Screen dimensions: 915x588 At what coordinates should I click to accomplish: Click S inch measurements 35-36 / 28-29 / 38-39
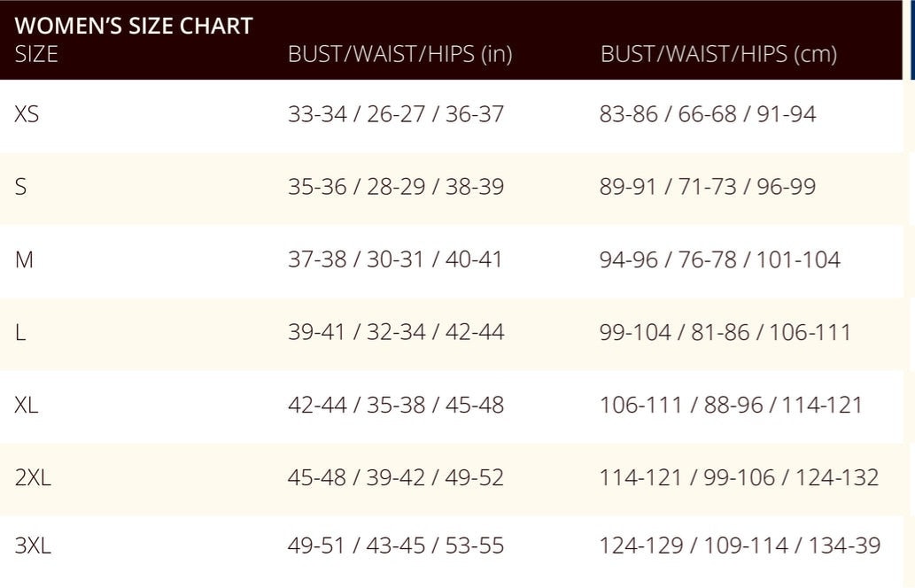[x=396, y=187]
